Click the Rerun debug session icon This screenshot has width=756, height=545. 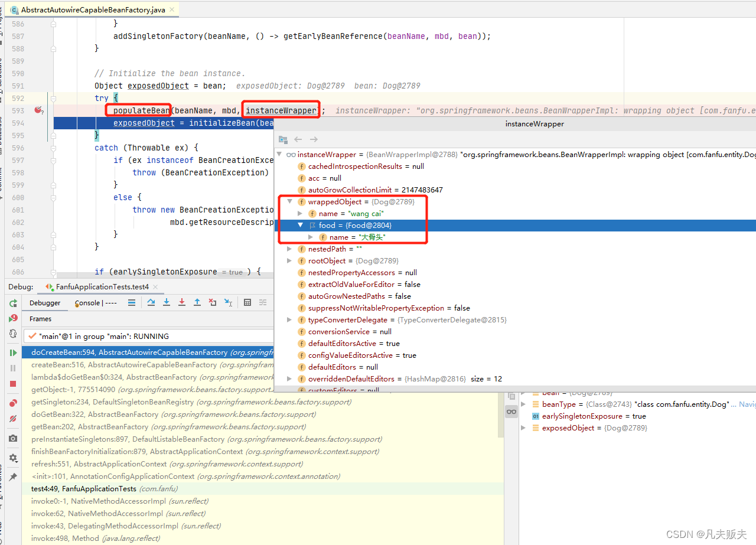tap(13, 303)
